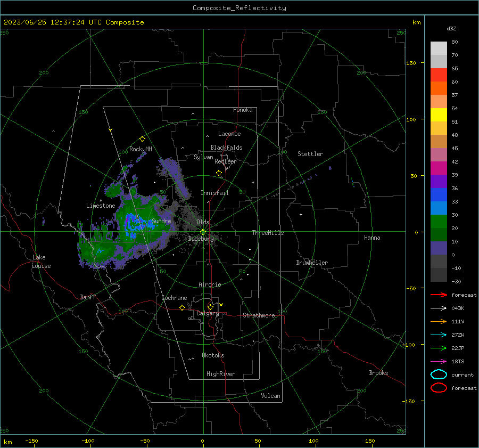Click the Sylvan label
The width and height of the screenshot is (479, 448).
tap(203, 157)
